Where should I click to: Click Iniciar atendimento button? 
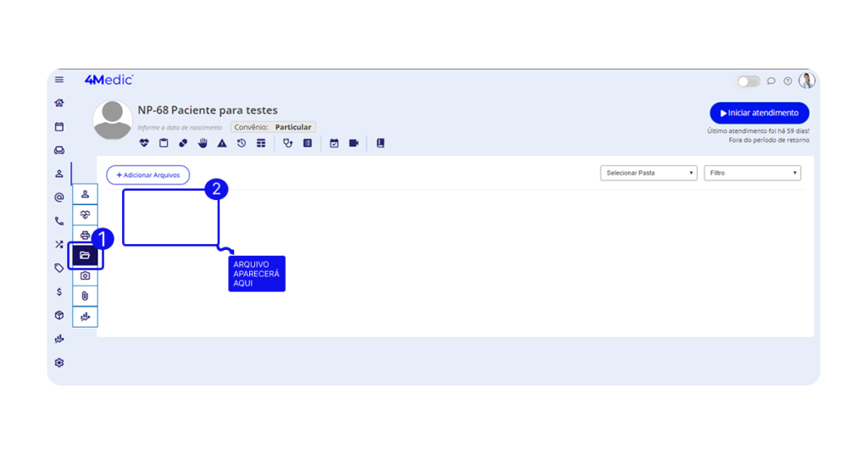759,113
